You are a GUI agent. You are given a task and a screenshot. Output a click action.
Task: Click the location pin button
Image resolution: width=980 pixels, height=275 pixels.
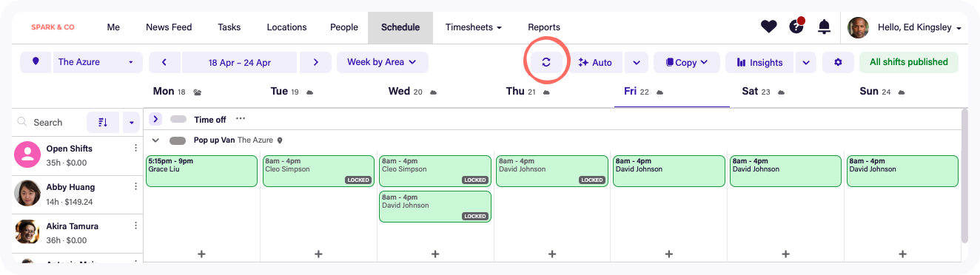tap(36, 62)
